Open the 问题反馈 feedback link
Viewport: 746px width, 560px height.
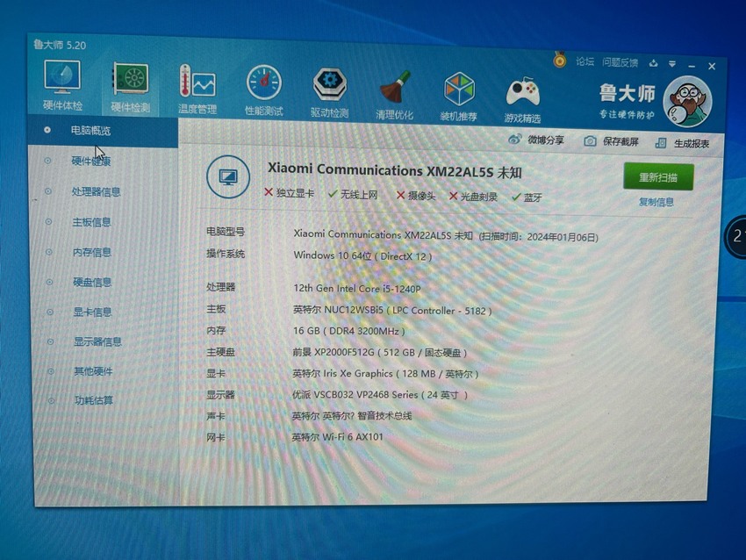click(620, 62)
